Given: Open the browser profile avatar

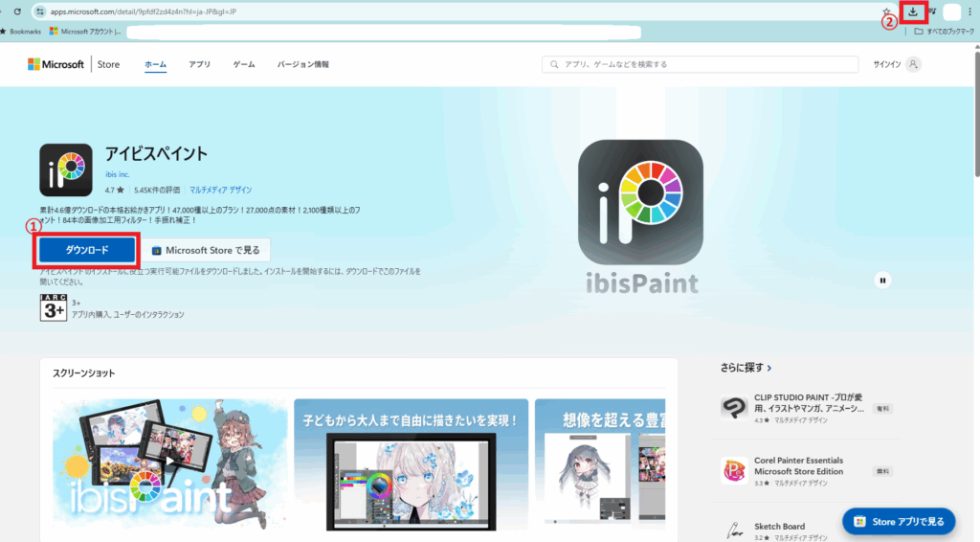Looking at the screenshot, I should (x=952, y=11).
